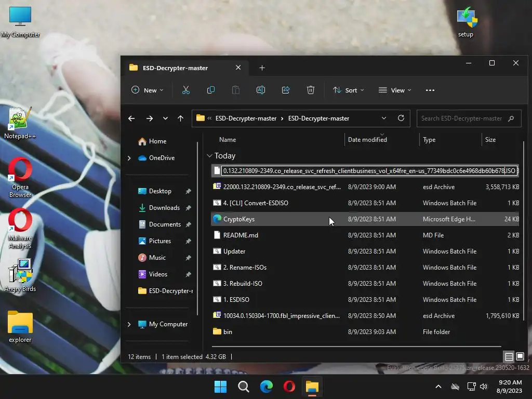Go up one folder level
Screen dimensions: 532x399
(180, 118)
